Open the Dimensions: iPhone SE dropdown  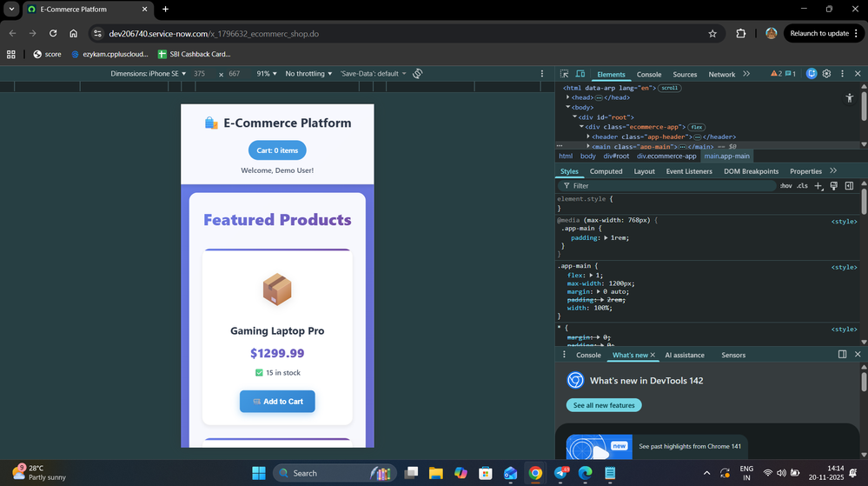point(149,74)
